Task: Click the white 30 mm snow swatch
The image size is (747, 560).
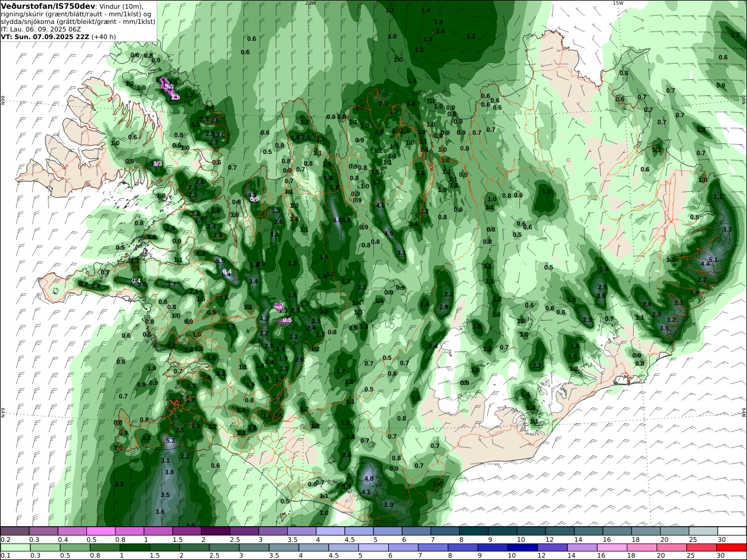Action: point(732,531)
